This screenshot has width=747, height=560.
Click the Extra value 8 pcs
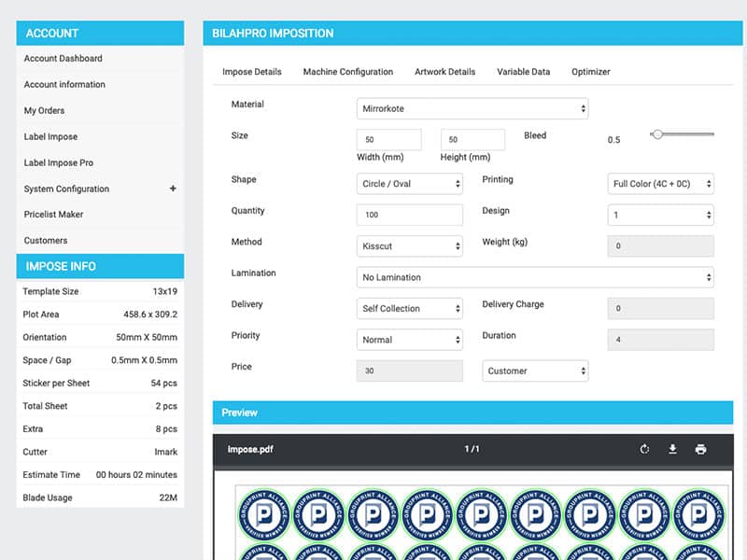click(166, 429)
